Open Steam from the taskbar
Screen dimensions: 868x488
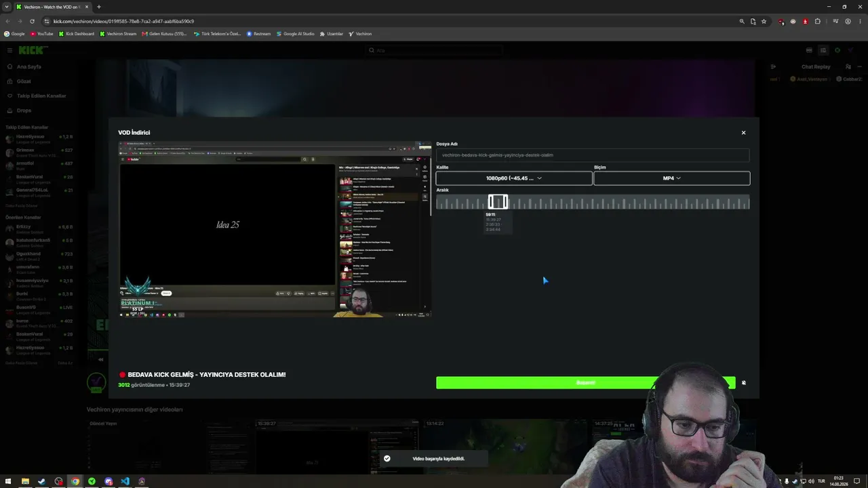[x=42, y=481]
